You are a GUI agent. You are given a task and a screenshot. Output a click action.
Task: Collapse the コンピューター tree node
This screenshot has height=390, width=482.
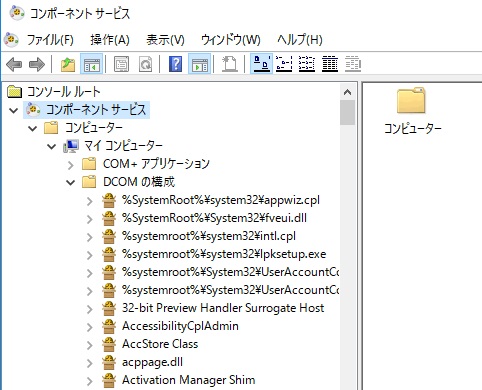pyautogui.click(x=33, y=128)
